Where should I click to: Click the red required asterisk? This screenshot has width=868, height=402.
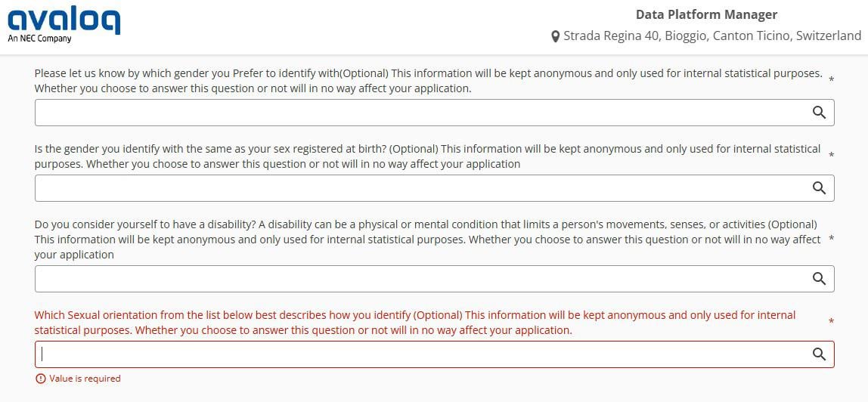(831, 323)
